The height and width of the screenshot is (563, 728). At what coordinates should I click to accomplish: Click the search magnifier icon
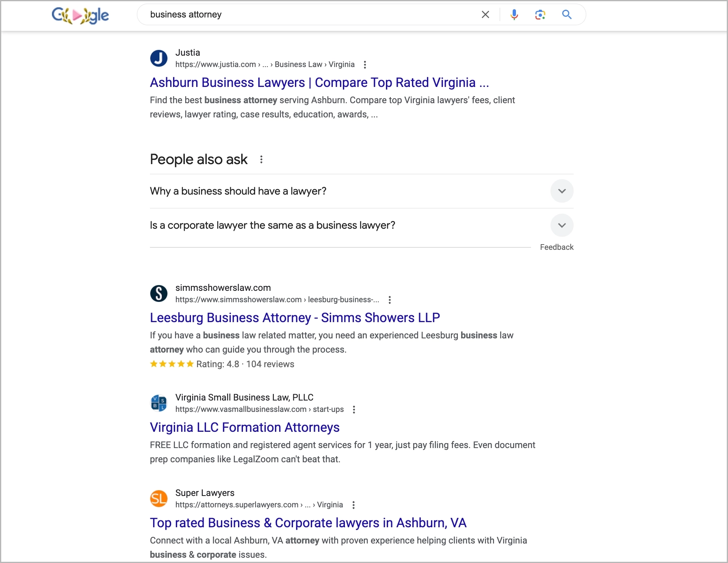pyautogui.click(x=567, y=15)
